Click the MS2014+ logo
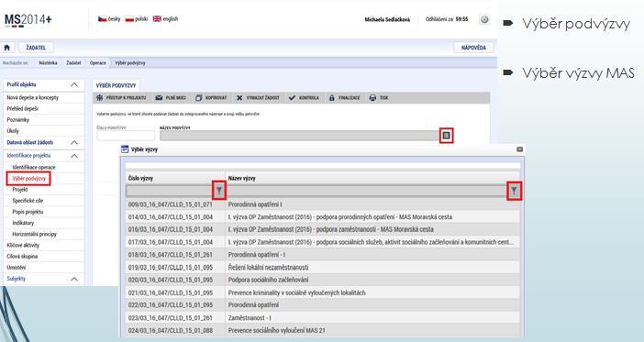 pyautogui.click(x=28, y=19)
